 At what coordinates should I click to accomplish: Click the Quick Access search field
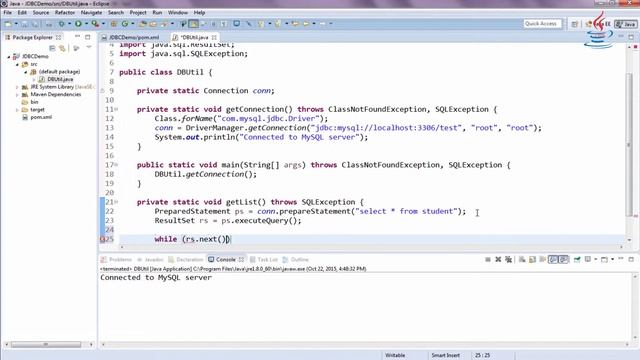(542, 24)
